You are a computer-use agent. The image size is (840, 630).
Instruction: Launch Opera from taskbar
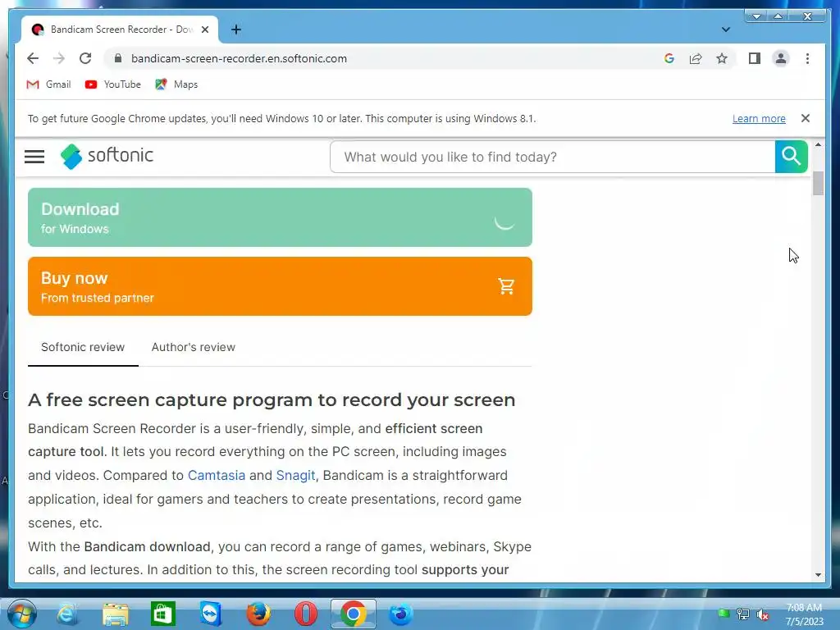tap(306, 614)
